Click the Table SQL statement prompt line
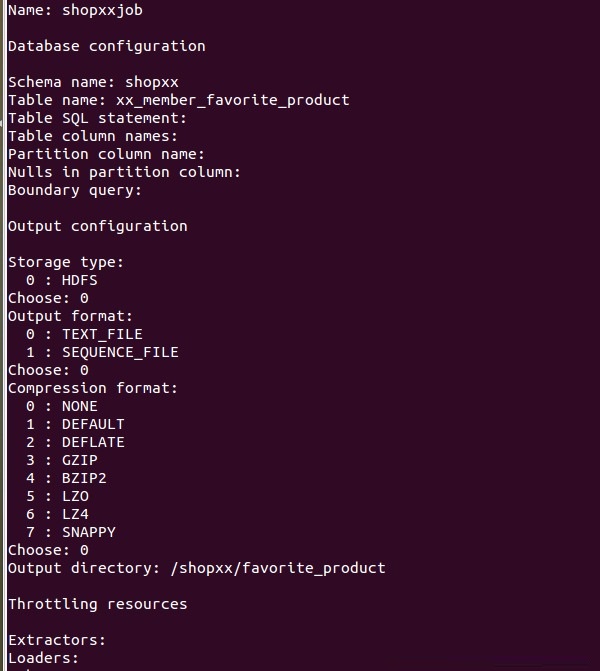 coord(98,119)
